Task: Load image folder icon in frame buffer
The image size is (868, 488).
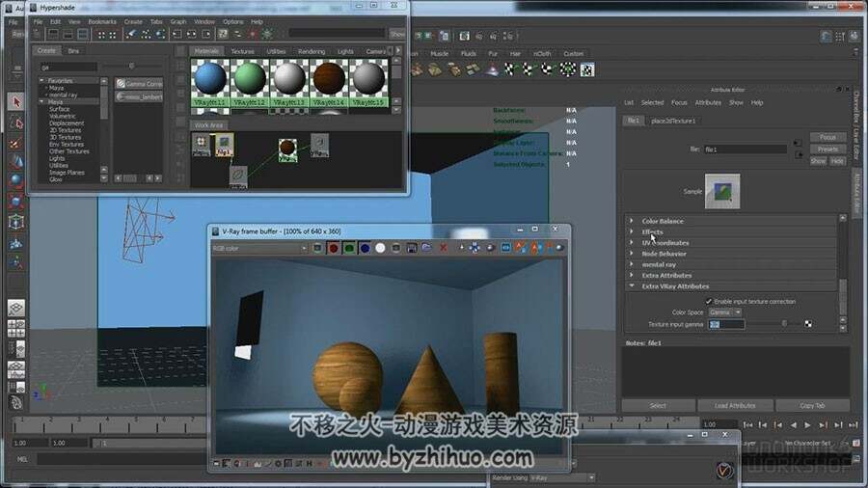Action: click(426, 249)
